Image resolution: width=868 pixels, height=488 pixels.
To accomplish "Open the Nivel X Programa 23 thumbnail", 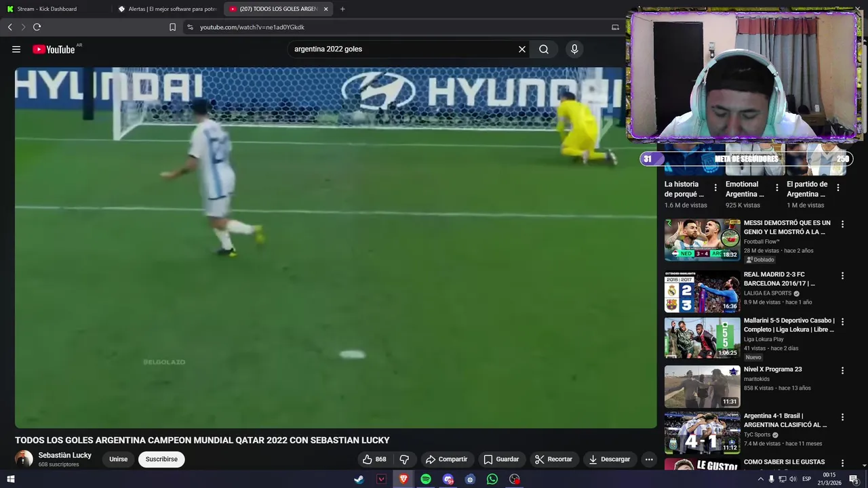I will pos(702,386).
